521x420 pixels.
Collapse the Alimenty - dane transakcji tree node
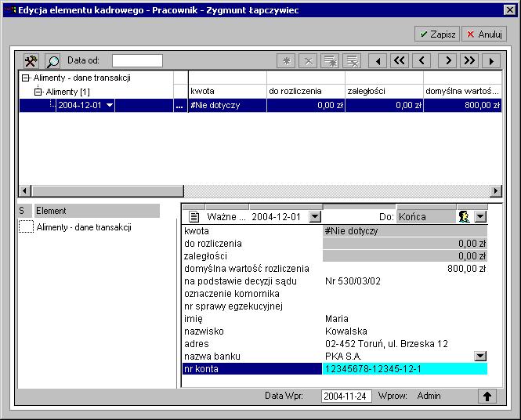coord(25,78)
